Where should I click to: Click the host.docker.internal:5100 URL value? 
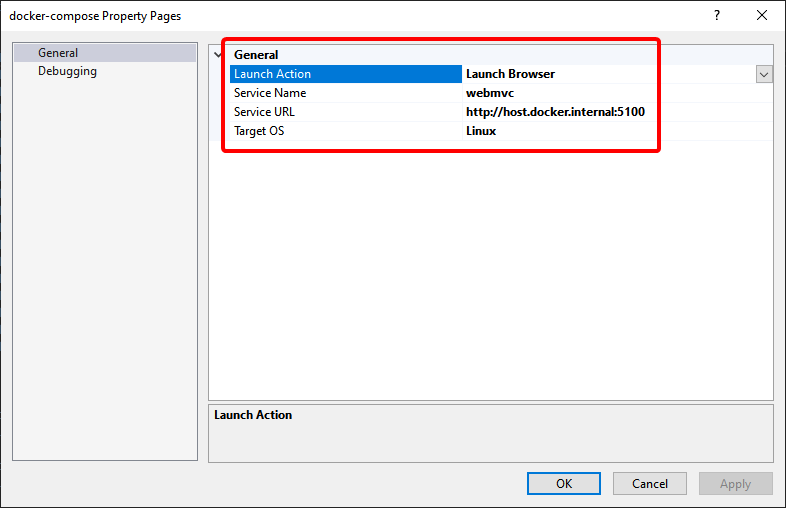[555, 112]
